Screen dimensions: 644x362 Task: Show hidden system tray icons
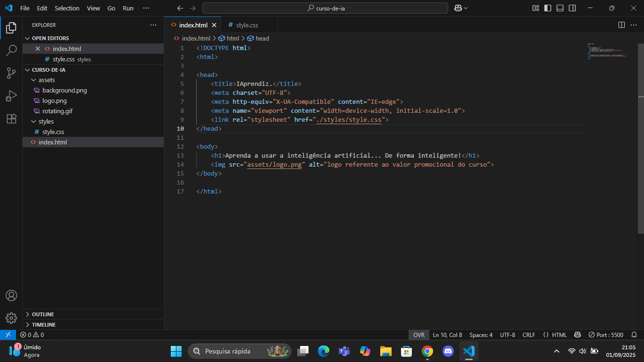click(x=557, y=351)
